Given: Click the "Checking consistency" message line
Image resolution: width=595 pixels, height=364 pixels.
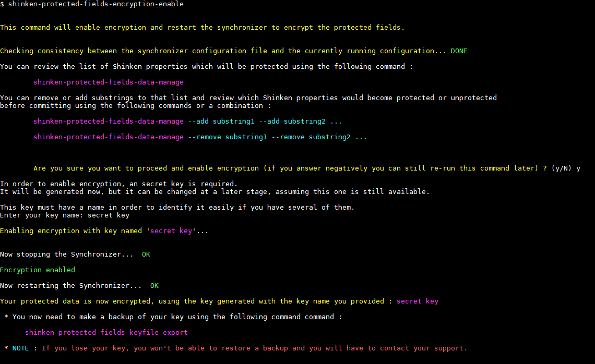Looking at the screenshot, I should [x=223, y=51].
